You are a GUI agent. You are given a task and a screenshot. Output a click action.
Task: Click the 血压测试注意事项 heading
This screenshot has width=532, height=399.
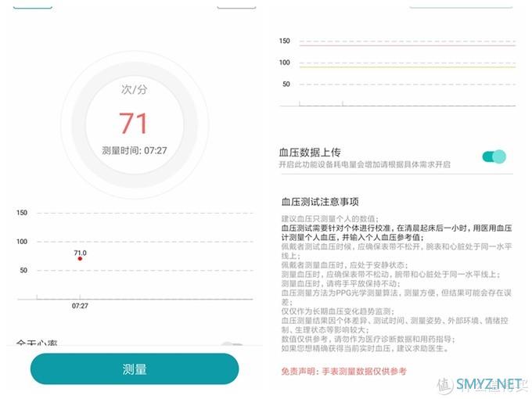tap(320, 202)
